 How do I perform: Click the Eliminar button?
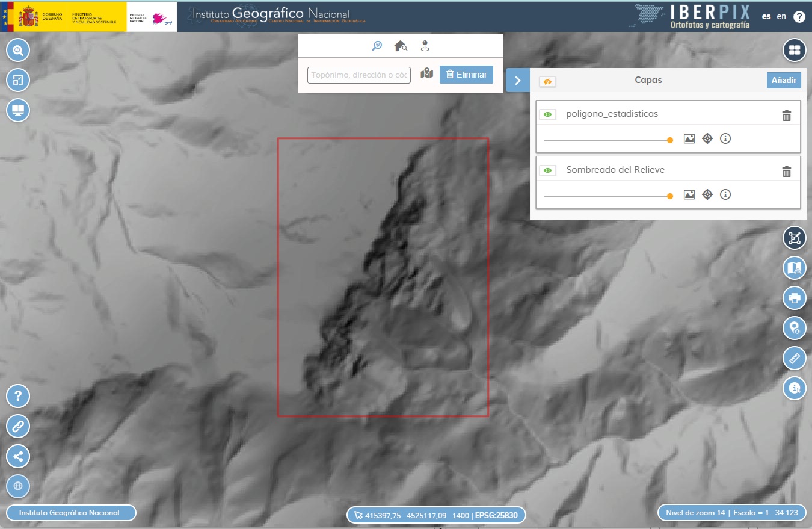coord(466,75)
